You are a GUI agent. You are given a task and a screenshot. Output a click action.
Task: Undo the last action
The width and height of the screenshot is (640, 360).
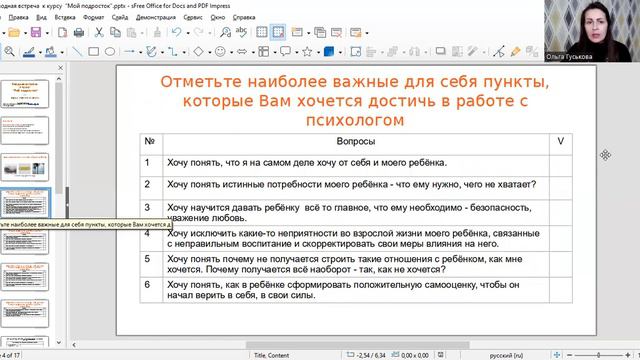[176, 32]
